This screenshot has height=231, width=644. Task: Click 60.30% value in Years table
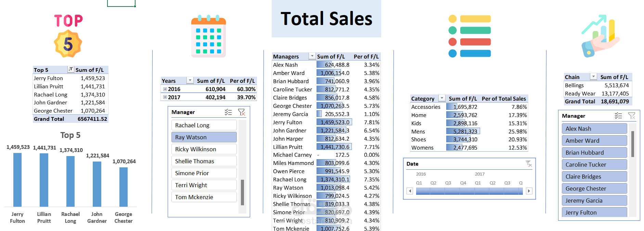coord(246,89)
